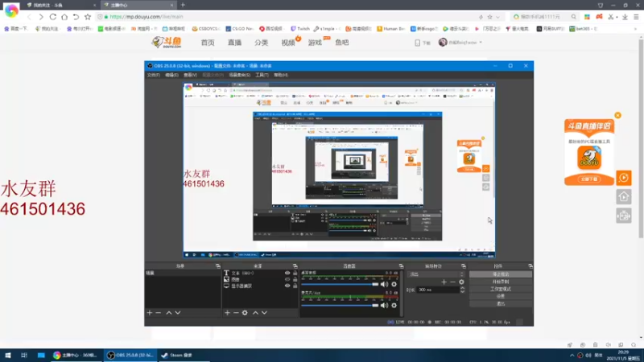Toggle the lock on the display capture source
644x362 pixels.
click(295, 286)
